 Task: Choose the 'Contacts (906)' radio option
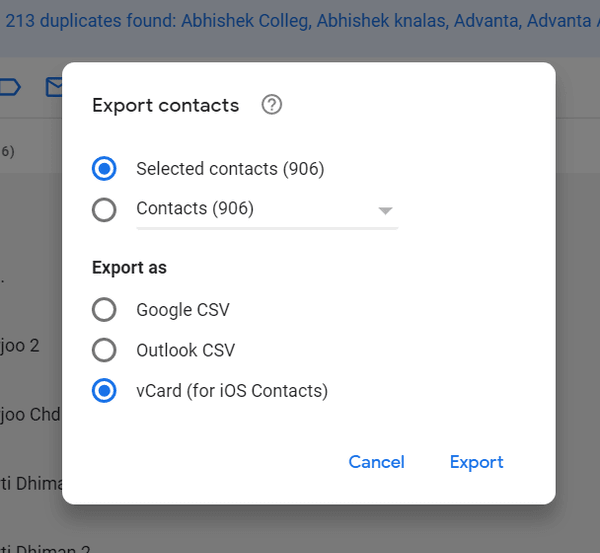coord(104,210)
